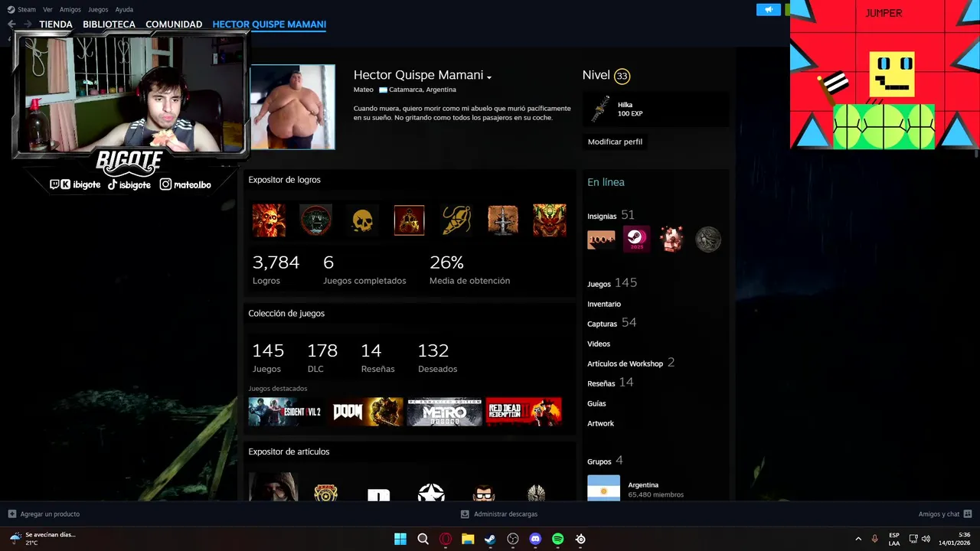Open the Steam 2025 badge
Screen dimensions: 980x551
pyautogui.click(x=636, y=240)
